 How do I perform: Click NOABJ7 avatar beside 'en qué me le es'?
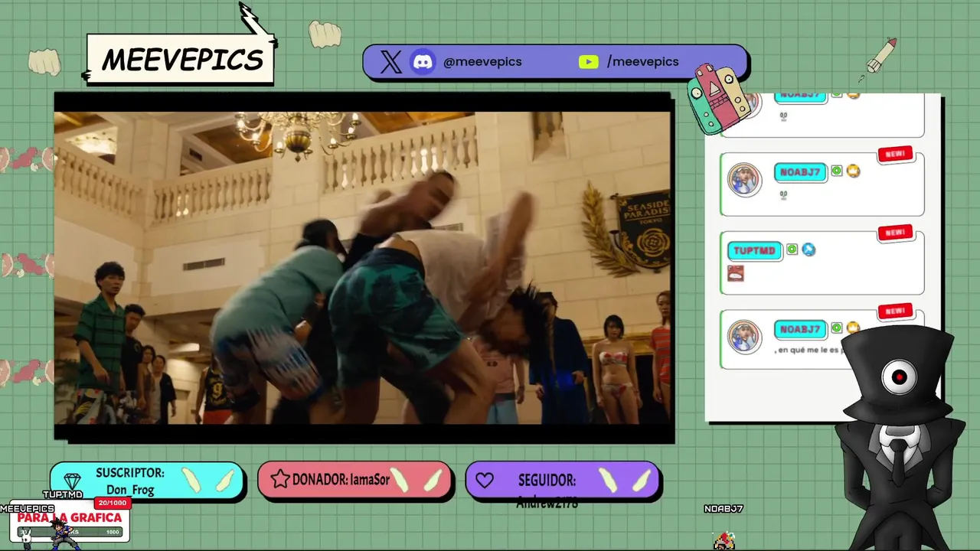[x=744, y=337]
